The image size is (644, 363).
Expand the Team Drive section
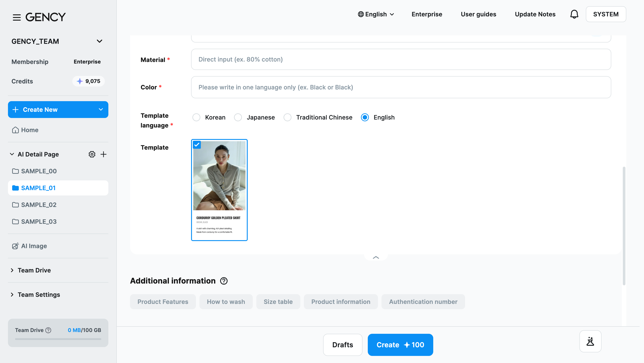point(12,270)
